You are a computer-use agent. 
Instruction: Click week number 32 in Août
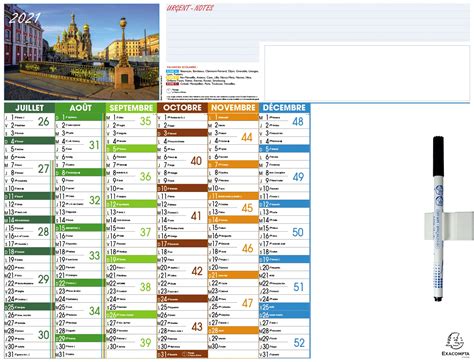tap(95, 200)
